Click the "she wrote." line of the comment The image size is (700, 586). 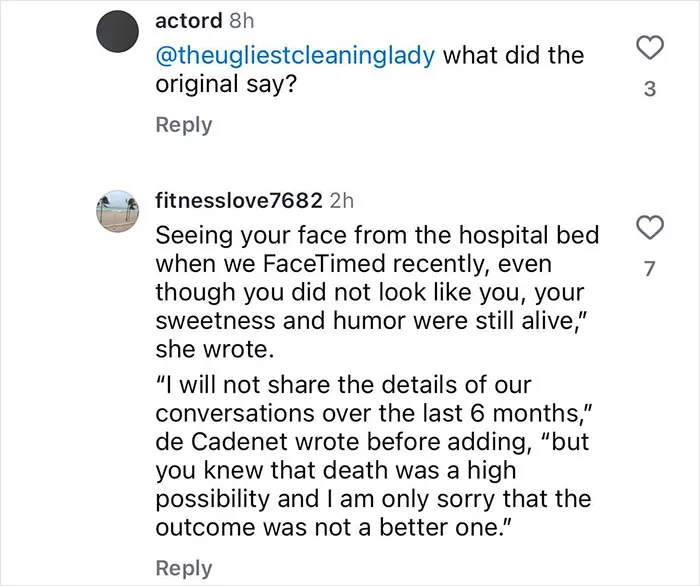click(214, 349)
